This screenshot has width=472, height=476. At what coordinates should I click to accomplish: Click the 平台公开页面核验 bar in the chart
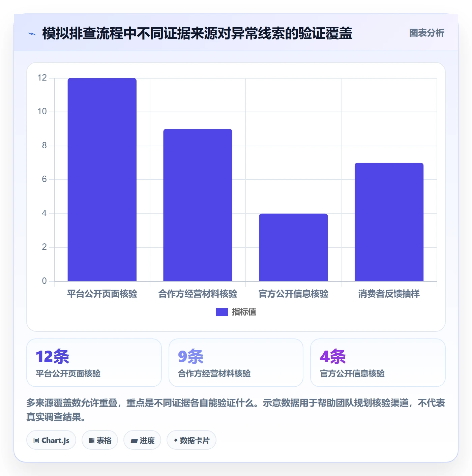point(102,180)
